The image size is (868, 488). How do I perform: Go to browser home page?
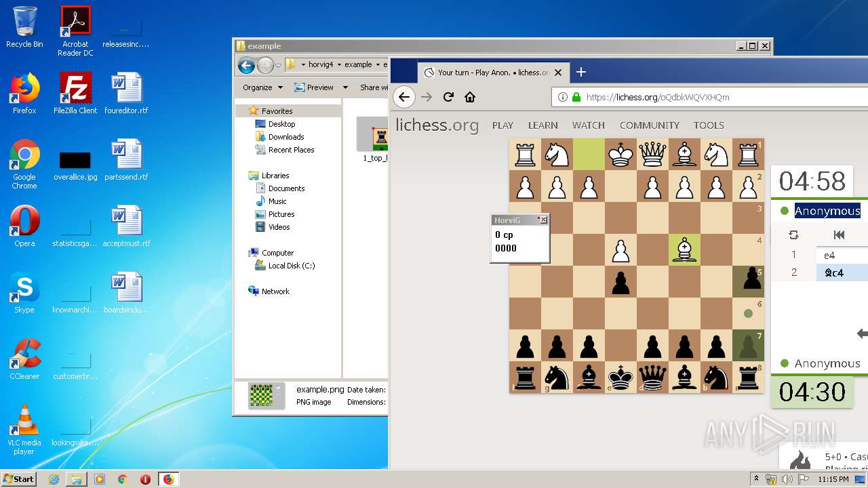[x=470, y=97]
